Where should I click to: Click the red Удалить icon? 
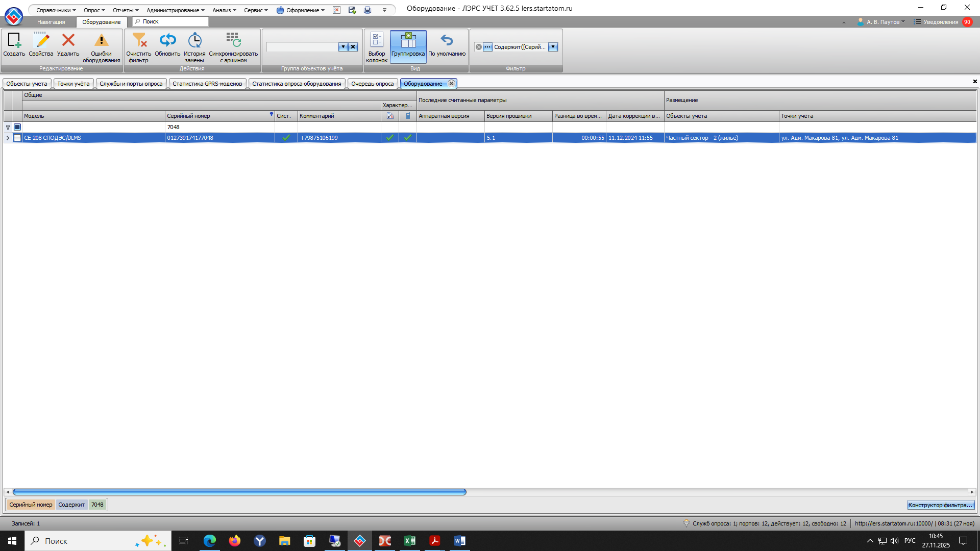click(x=68, y=40)
